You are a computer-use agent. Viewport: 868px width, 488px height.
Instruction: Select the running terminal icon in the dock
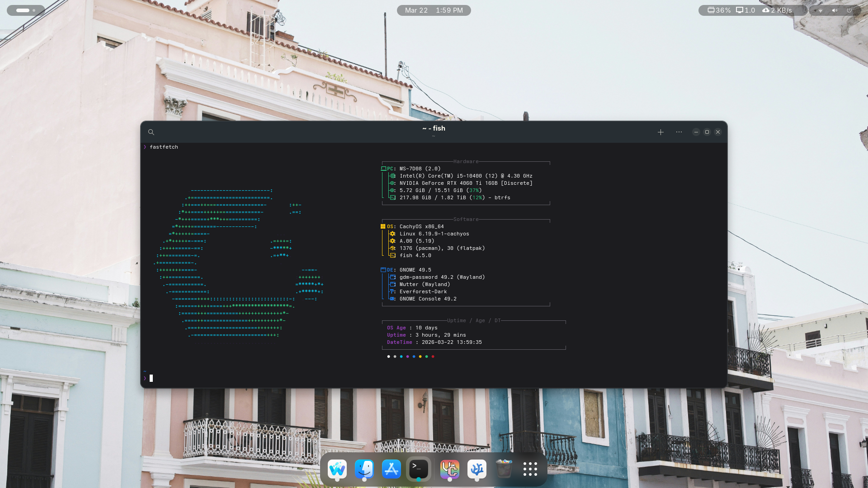coord(419,469)
